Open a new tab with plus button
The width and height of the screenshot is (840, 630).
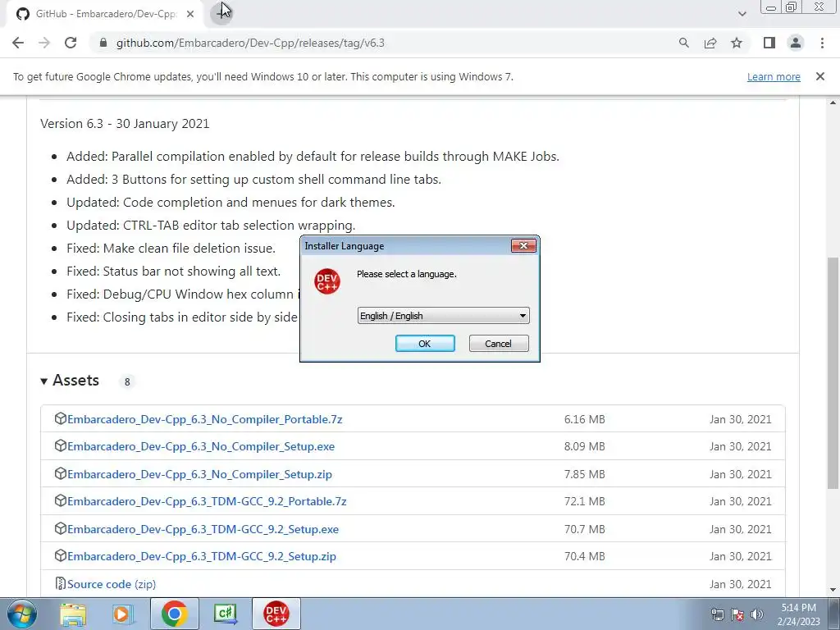(221, 13)
